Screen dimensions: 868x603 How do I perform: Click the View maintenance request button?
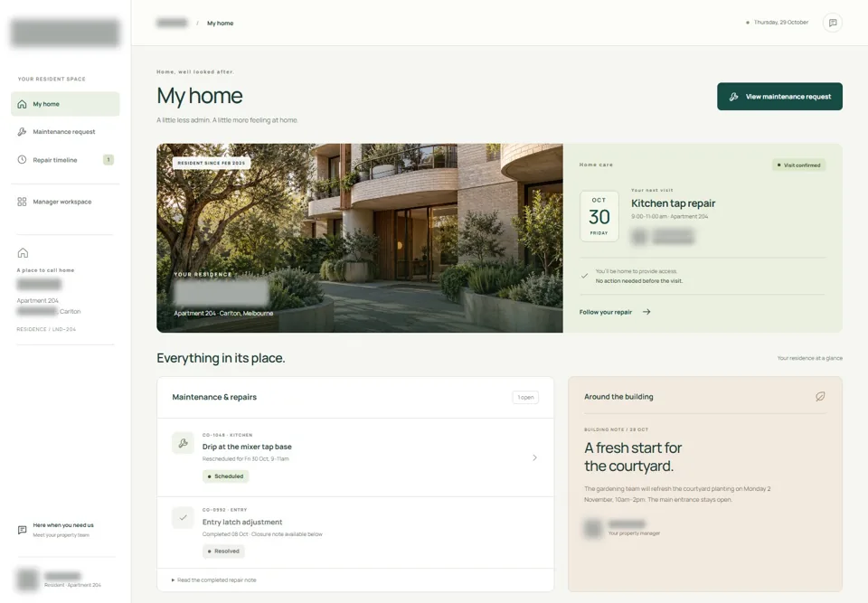point(779,97)
